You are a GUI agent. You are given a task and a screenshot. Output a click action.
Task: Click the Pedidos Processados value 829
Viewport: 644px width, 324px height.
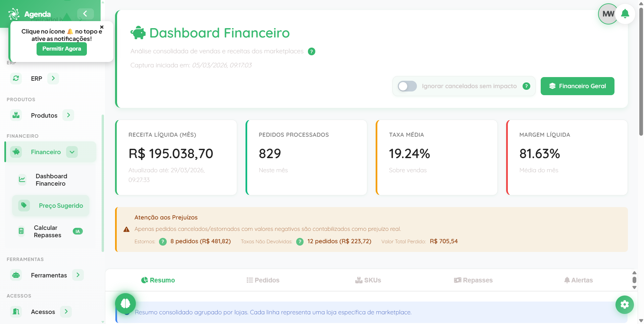tap(270, 154)
